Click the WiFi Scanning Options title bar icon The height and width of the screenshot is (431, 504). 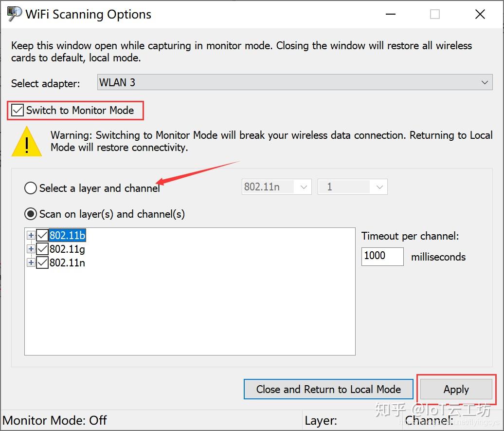pyautogui.click(x=13, y=13)
